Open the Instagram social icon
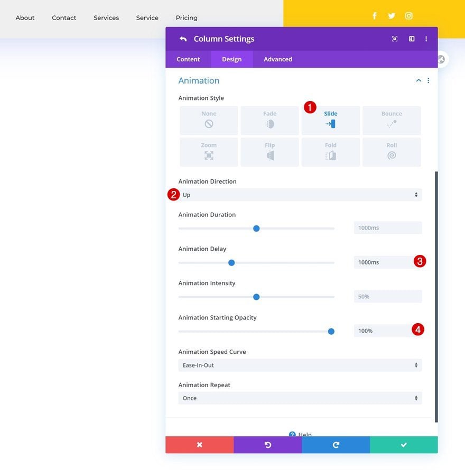Viewport: 465px width, 476px height. click(408, 16)
